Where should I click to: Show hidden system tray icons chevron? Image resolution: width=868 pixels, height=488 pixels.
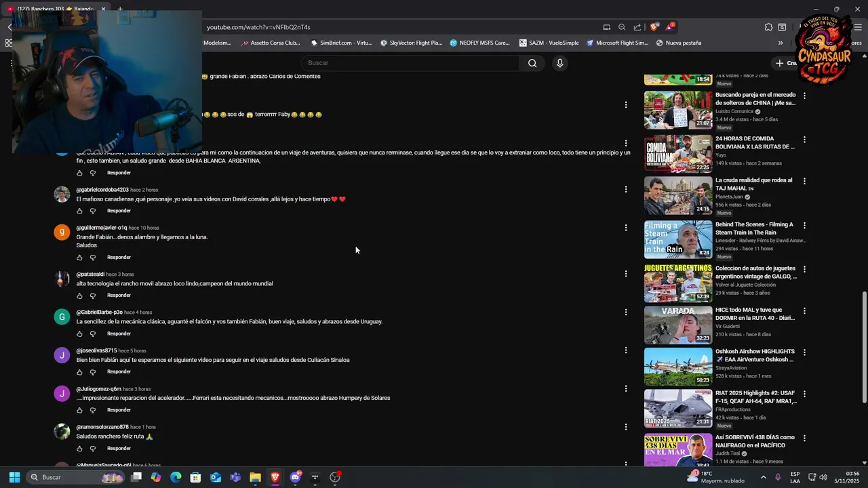pyautogui.click(x=763, y=477)
